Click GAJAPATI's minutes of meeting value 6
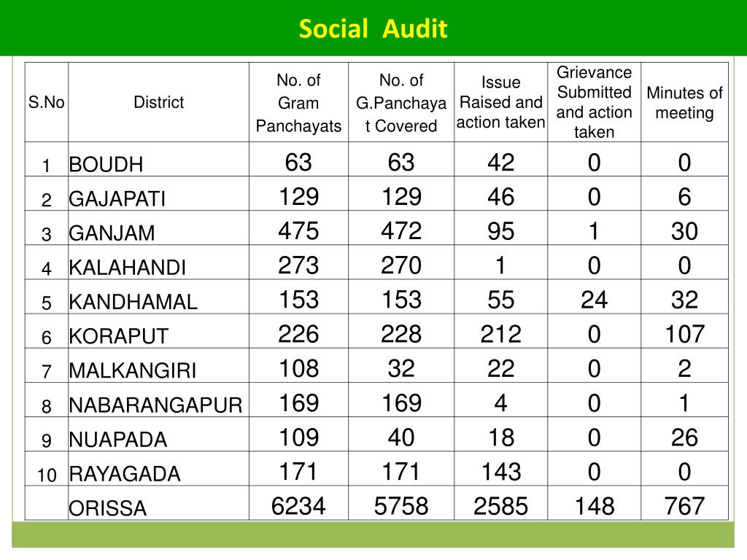Screen dimensions: 747x560 pos(684,197)
